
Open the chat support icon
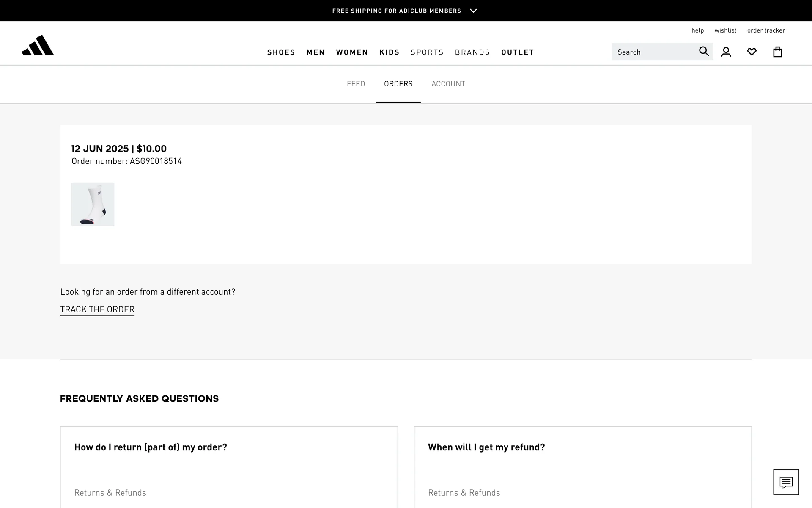(x=786, y=482)
